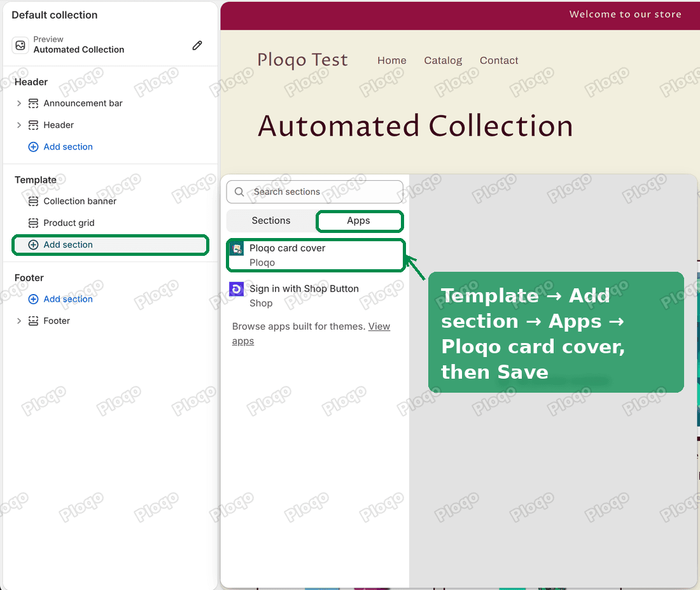Open Home in store navigation
The width and height of the screenshot is (700, 590).
click(392, 60)
